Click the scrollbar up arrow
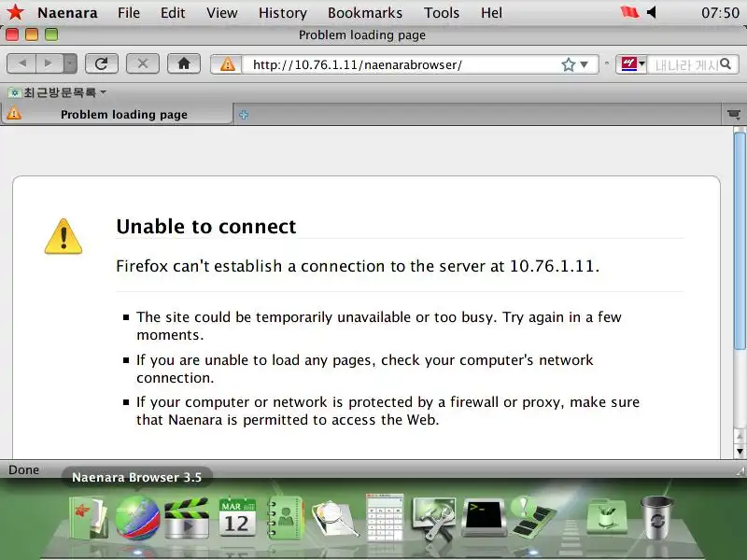Image resolution: width=747 pixels, height=560 pixels. point(740,435)
